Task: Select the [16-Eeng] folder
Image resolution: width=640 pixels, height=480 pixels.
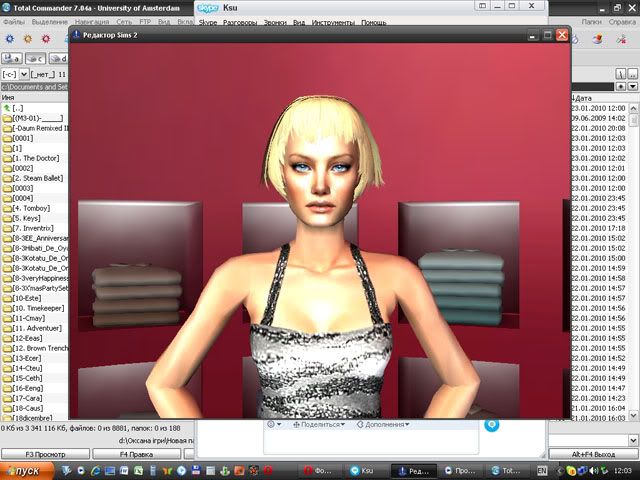Action: [x=23, y=388]
